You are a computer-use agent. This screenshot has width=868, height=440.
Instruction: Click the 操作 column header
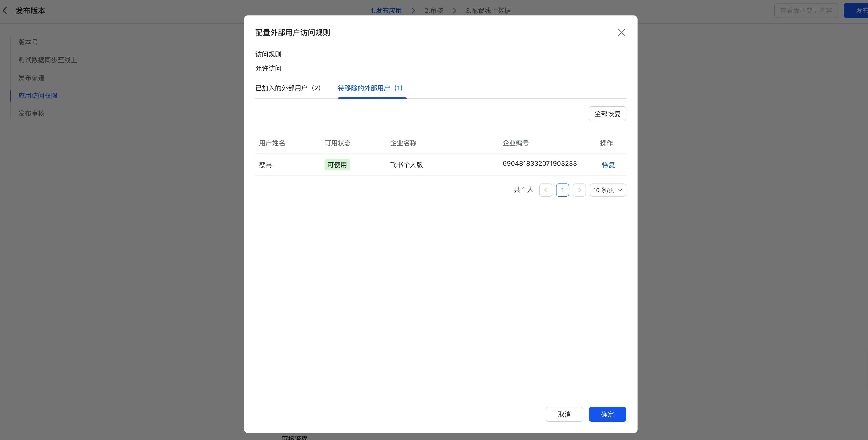coord(606,143)
